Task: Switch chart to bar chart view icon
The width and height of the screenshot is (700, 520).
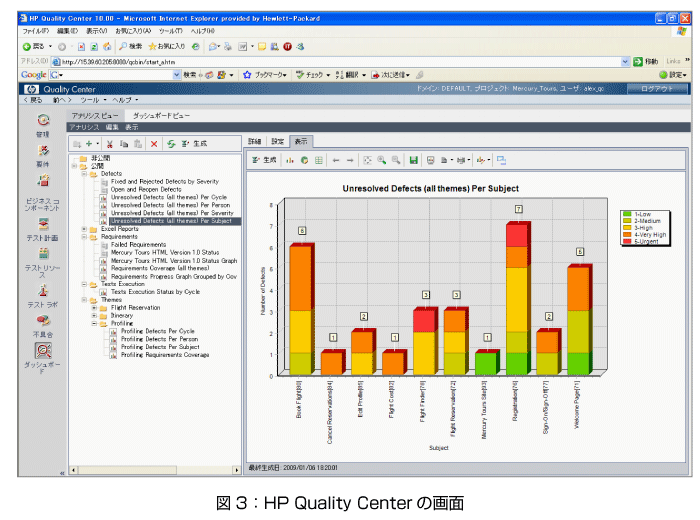Action: tap(291, 160)
